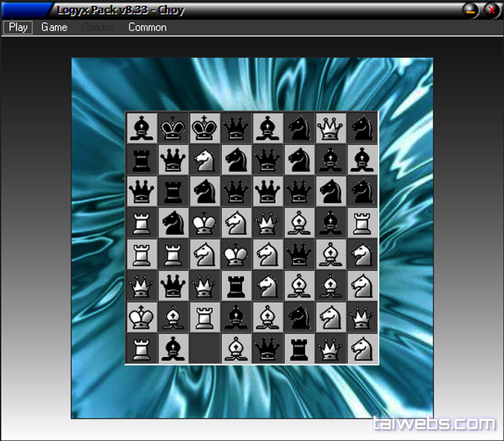Open the Game menu
Screen dimensions: 504x441
click(x=54, y=27)
